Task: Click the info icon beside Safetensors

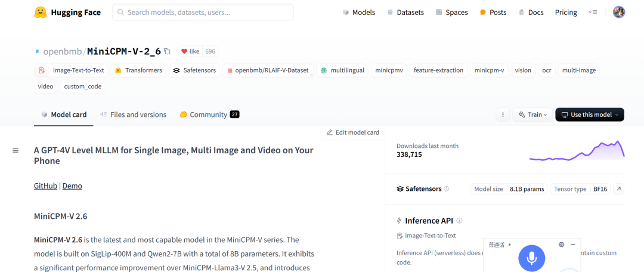Action: [x=446, y=189]
